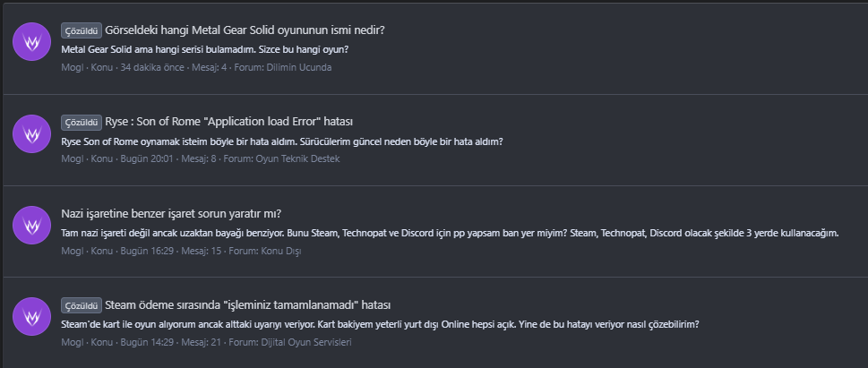Click the avatar beside the Steam ödeme thread
The image size is (868, 368).
[x=31, y=316]
